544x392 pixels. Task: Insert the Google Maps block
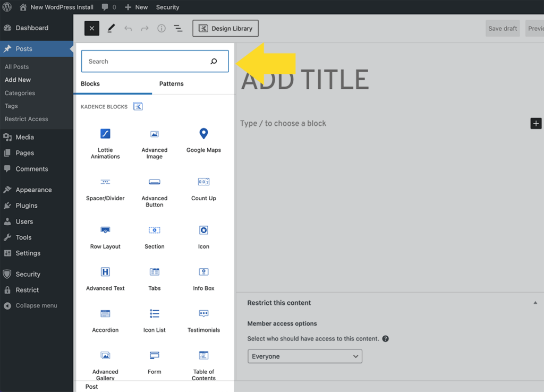(203, 141)
